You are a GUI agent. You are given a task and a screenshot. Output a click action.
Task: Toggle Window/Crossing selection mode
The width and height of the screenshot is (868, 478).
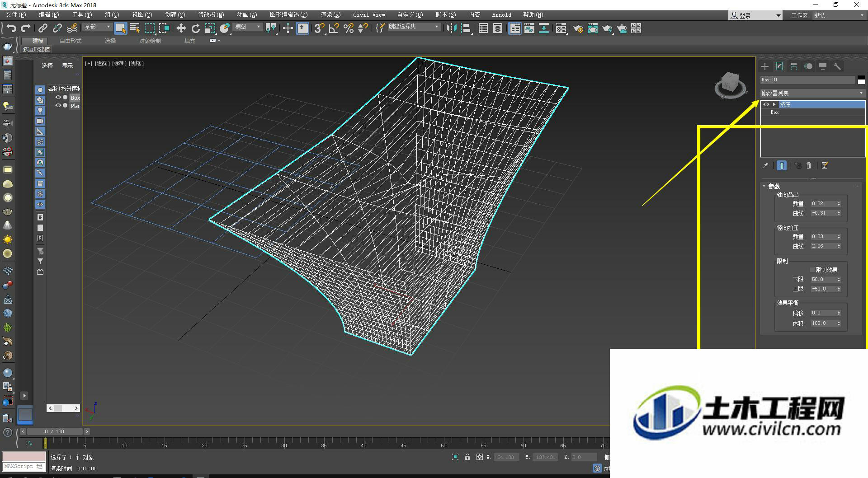click(164, 28)
